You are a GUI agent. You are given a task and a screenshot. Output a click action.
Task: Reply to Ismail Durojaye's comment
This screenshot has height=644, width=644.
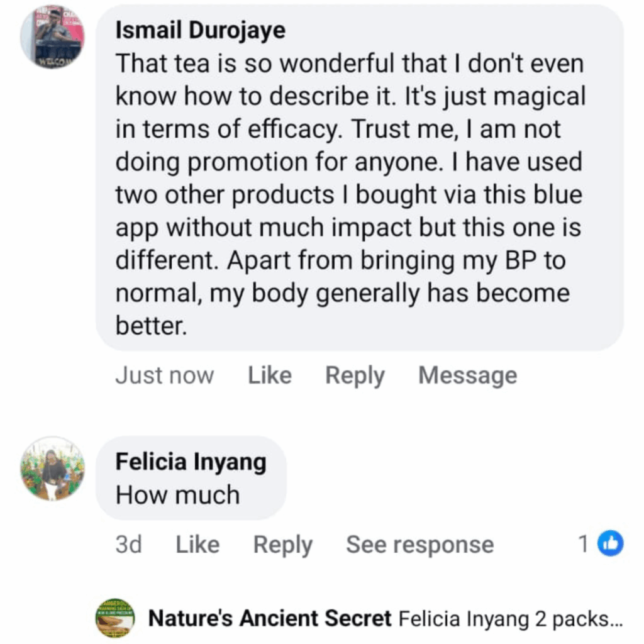coord(355,376)
